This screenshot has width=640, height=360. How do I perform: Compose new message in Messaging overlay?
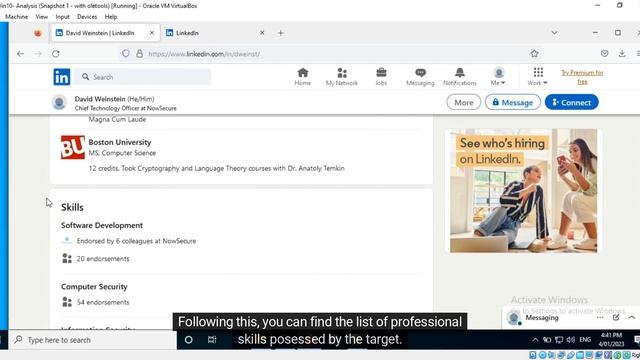[x=616, y=318]
